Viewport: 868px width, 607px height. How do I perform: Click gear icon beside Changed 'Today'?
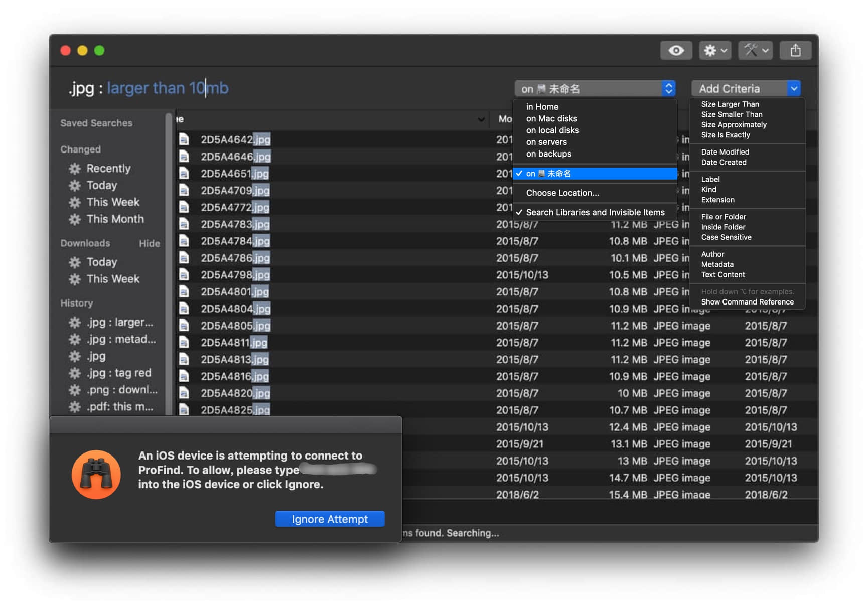(x=75, y=186)
